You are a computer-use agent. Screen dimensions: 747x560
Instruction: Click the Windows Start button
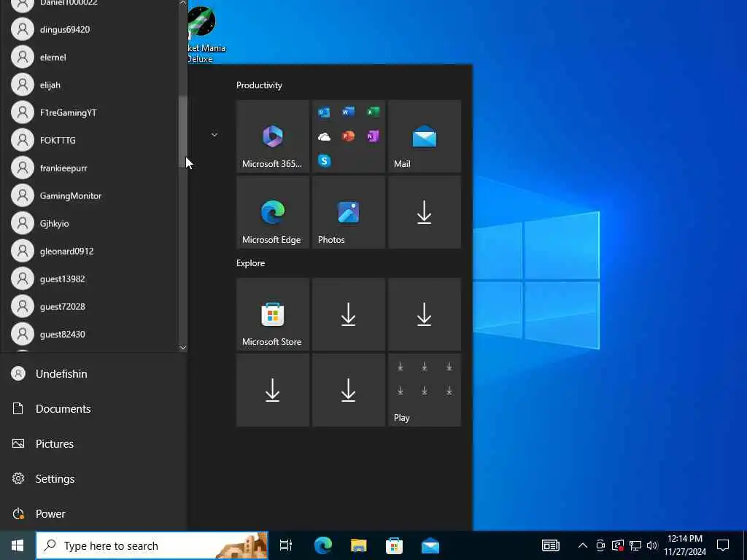click(x=18, y=545)
